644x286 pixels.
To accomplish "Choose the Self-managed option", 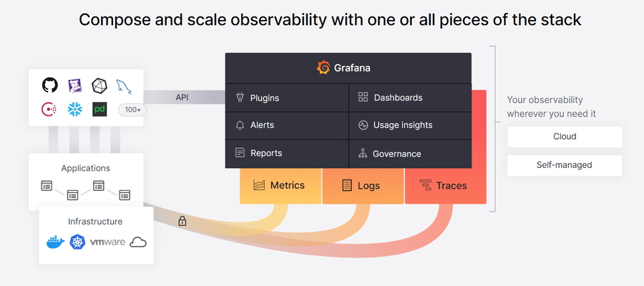I will [x=565, y=165].
